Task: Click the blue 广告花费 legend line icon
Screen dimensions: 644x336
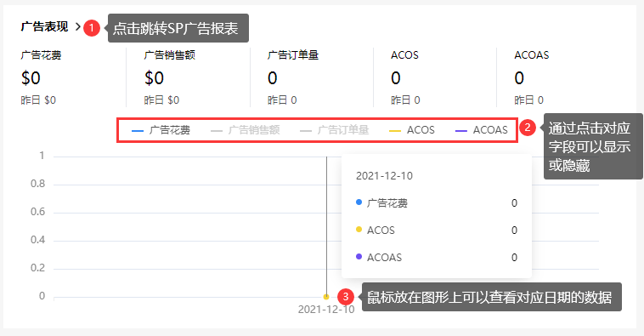Action: 137,131
